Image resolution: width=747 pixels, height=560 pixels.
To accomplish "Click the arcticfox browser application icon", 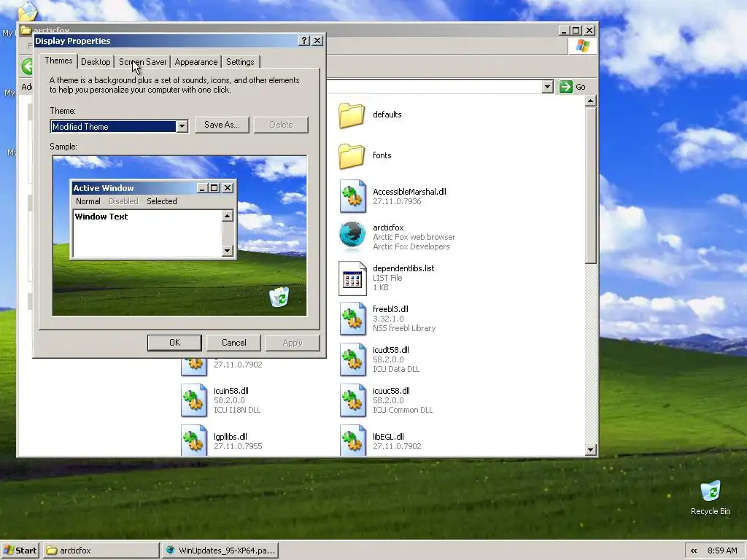I will (352, 236).
